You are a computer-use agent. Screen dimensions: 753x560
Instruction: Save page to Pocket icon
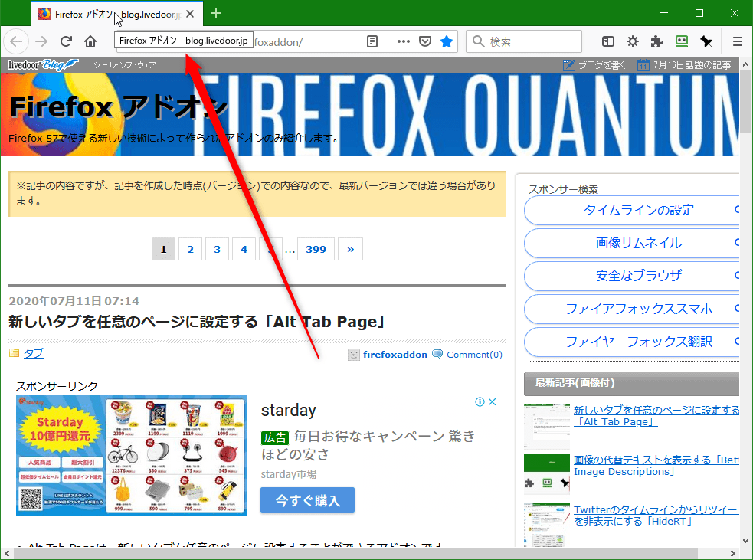point(425,41)
